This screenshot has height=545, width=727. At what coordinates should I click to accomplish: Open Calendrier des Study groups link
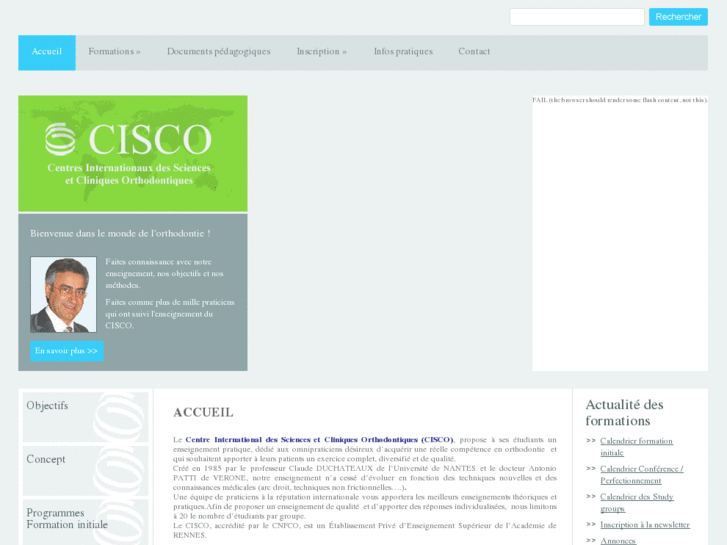637,502
